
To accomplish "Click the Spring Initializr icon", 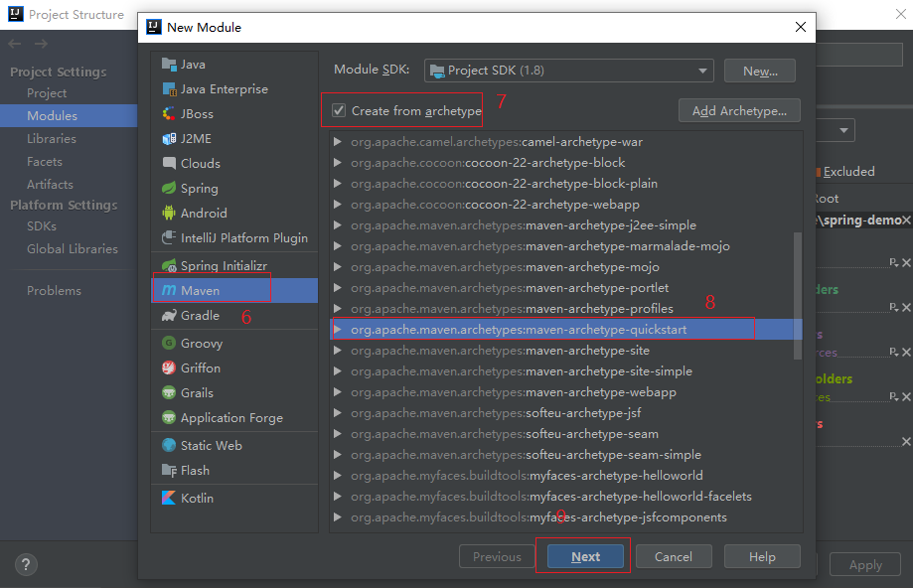I will coord(168,266).
